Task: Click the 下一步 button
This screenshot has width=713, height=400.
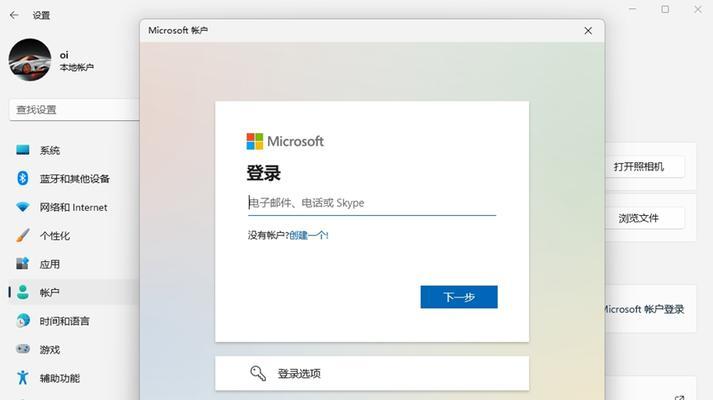Action: tap(459, 297)
